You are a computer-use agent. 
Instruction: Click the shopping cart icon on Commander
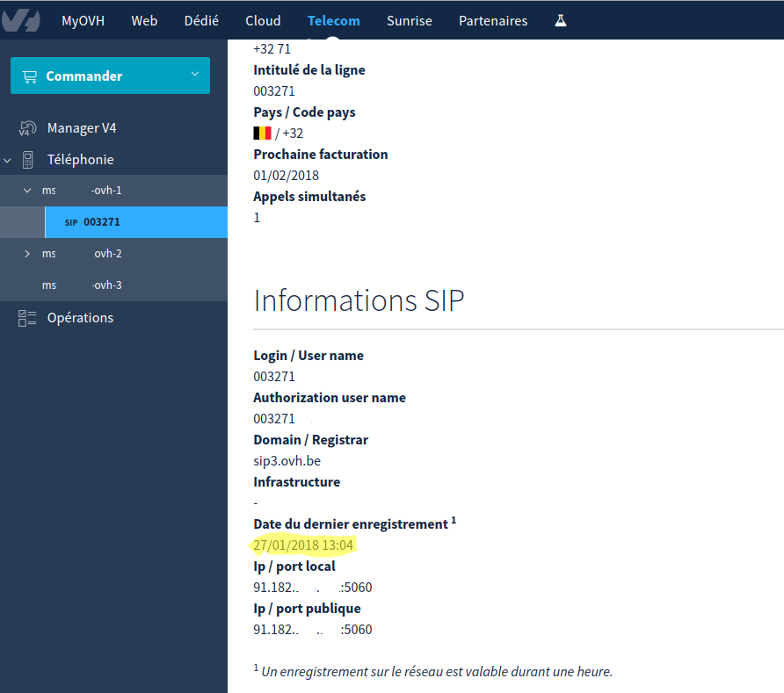click(32, 76)
